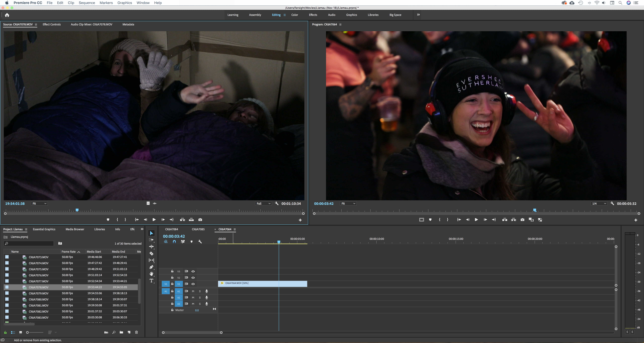Select CK6A7080.MOV in the project list
644x343 pixels.
pyautogui.click(x=38, y=299)
